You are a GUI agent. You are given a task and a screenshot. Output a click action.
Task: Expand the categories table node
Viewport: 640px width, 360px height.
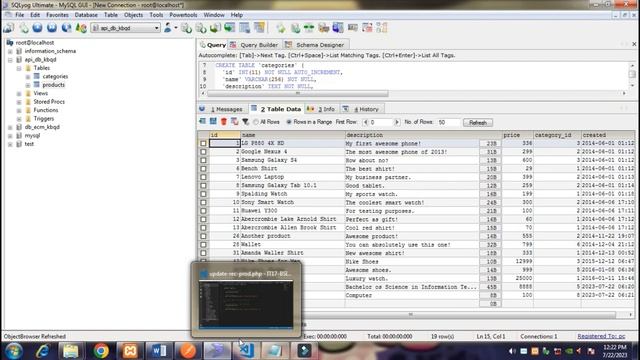click(28, 77)
